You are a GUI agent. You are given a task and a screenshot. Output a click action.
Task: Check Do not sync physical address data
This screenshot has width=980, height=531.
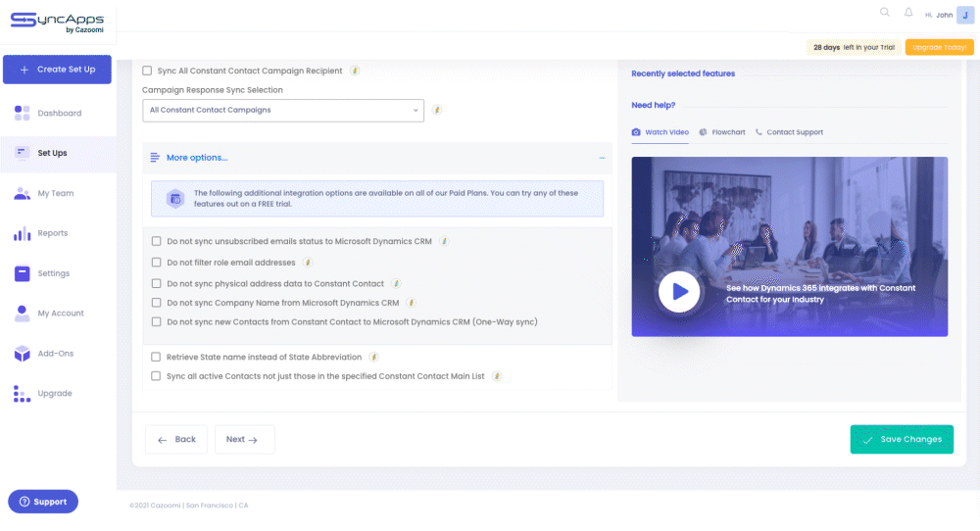[x=156, y=283]
